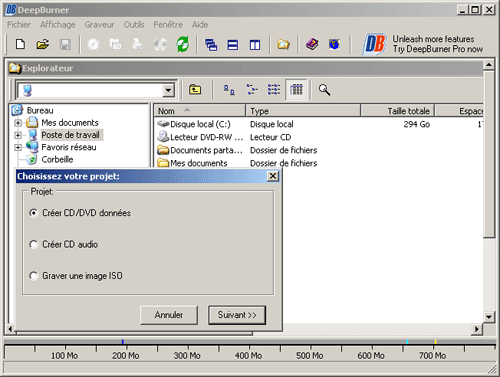Select the Corbeille recycle bin in the tree
The width and height of the screenshot is (500, 377).
tap(57, 159)
